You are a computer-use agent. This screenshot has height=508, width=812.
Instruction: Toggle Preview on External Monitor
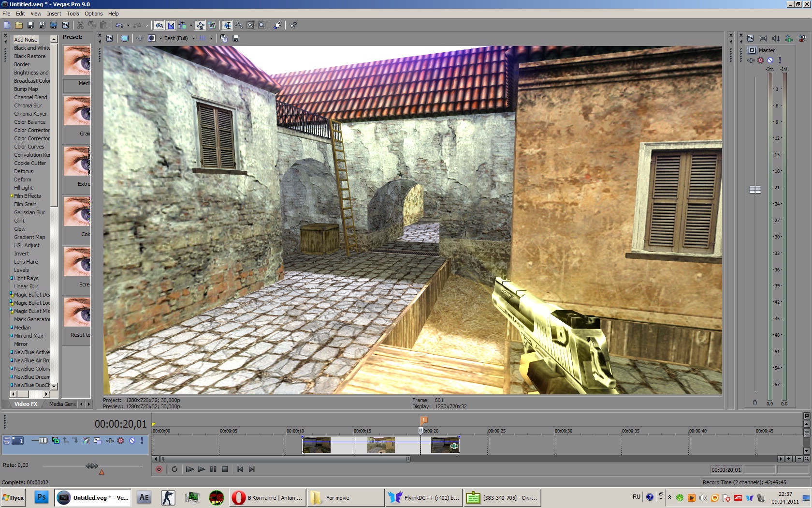[x=125, y=38]
